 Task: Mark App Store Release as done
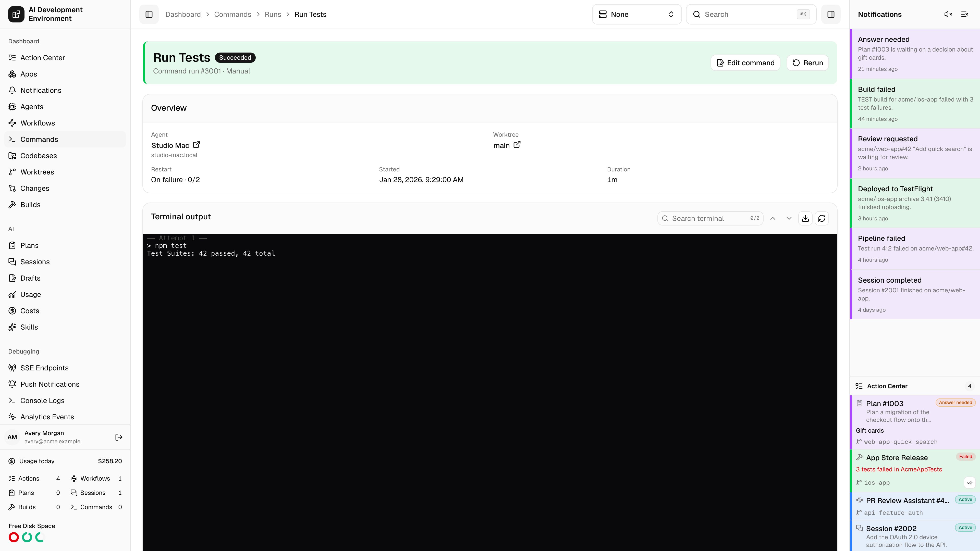(x=970, y=483)
